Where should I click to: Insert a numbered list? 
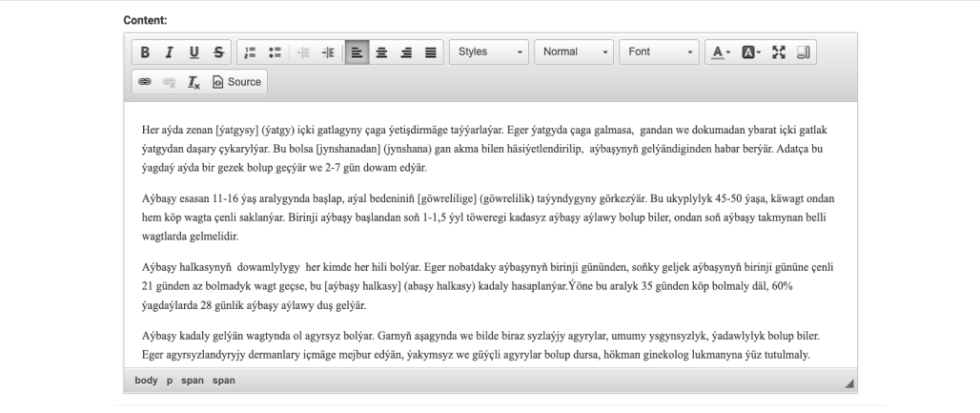(251, 52)
